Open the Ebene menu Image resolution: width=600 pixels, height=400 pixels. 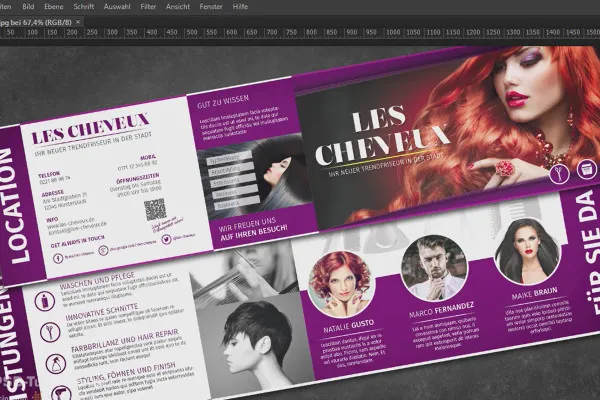click(x=54, y=7)
